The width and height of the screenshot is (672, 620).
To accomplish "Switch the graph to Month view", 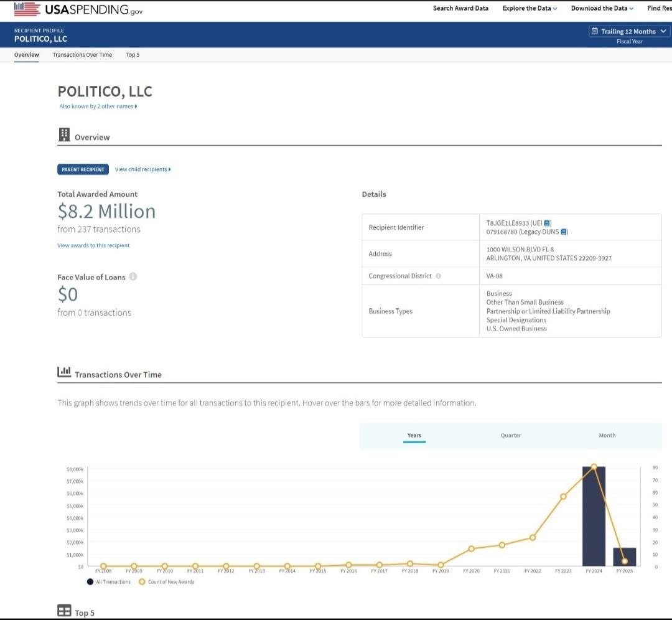I will 607,436.
